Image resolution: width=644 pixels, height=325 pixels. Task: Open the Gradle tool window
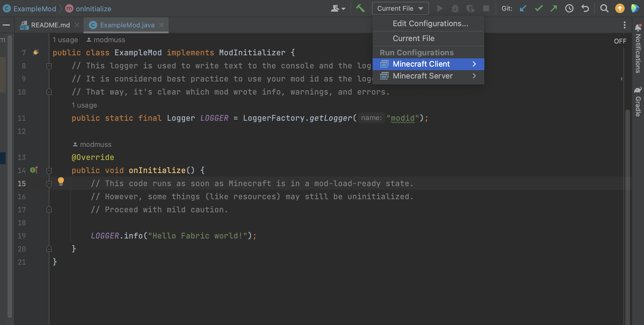pos(638,102)
